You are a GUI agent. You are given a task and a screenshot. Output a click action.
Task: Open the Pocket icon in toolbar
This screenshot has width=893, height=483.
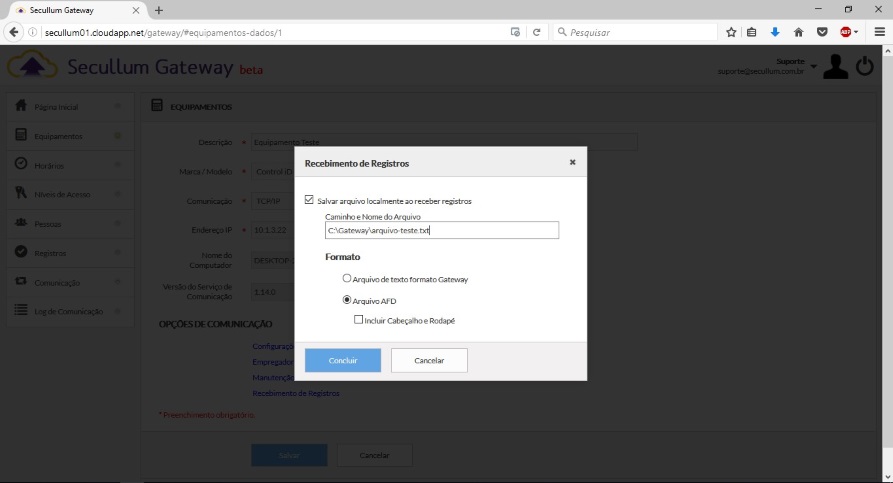(821, 32)
